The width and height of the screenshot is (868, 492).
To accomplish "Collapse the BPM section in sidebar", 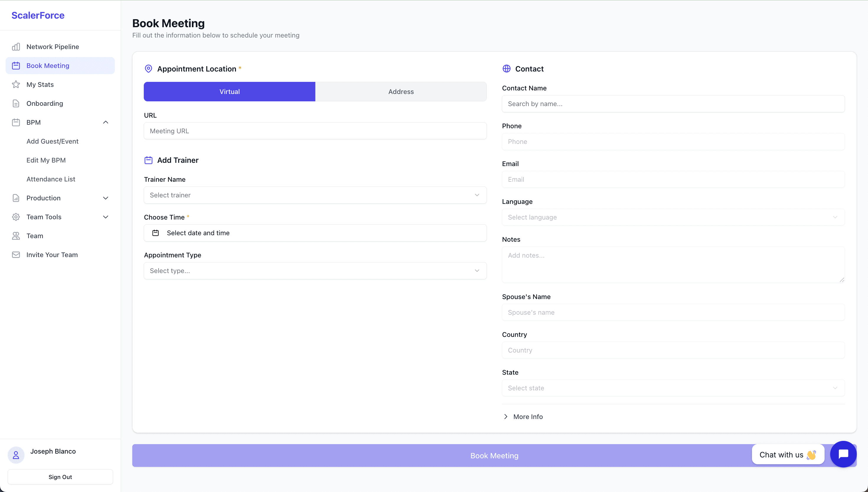I will tap(105, 122).
